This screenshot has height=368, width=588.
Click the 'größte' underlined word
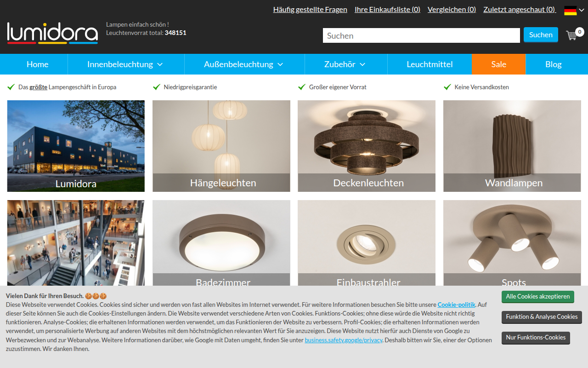(39, 87)
